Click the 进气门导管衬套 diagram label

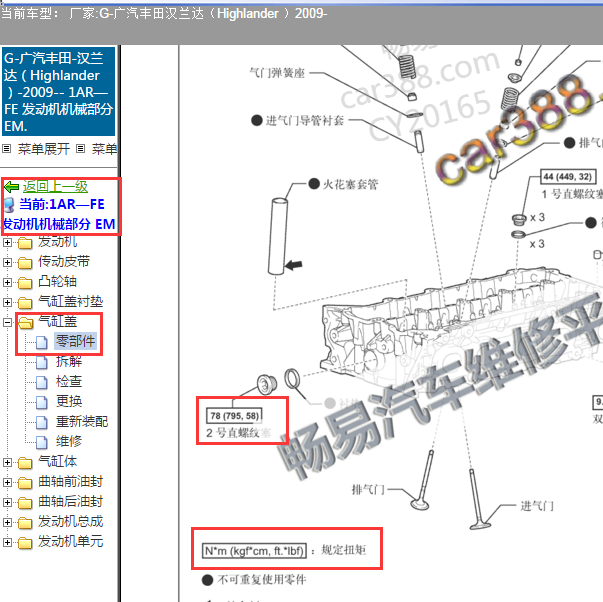305,120
